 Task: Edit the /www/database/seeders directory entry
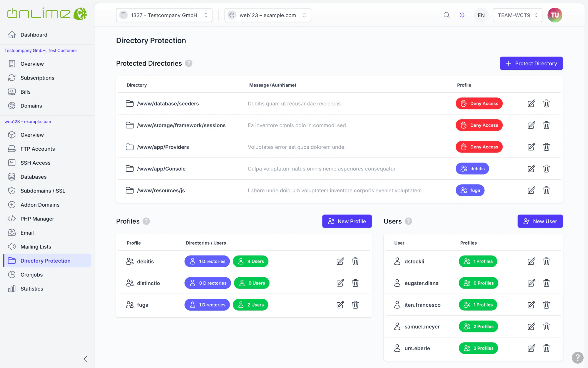[x=531, y=103]
